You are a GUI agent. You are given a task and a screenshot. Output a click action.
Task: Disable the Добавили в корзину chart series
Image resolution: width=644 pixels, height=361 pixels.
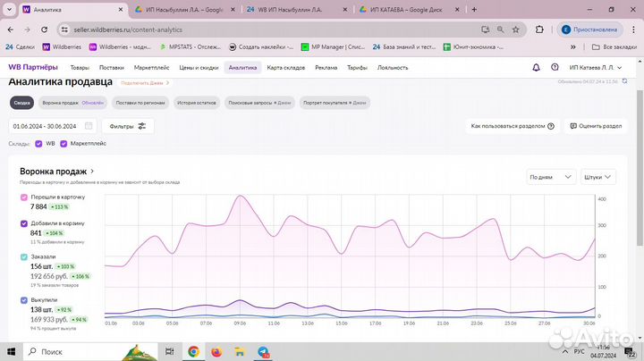pos(23,223)
